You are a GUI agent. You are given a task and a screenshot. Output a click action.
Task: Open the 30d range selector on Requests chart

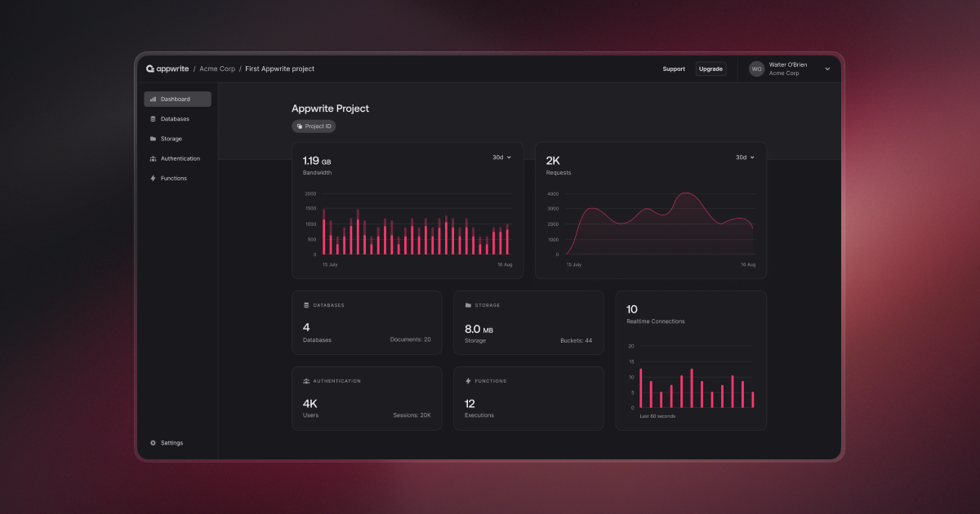pyautogui.click(x=742, y=157)
